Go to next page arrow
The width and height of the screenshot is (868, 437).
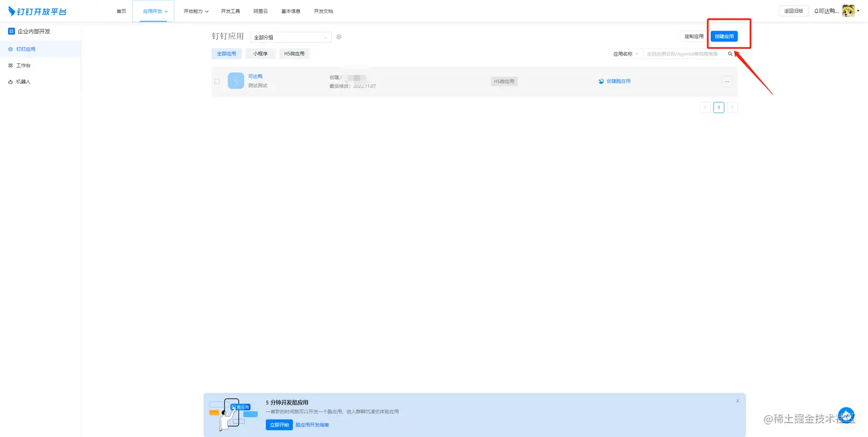point(732,107)
